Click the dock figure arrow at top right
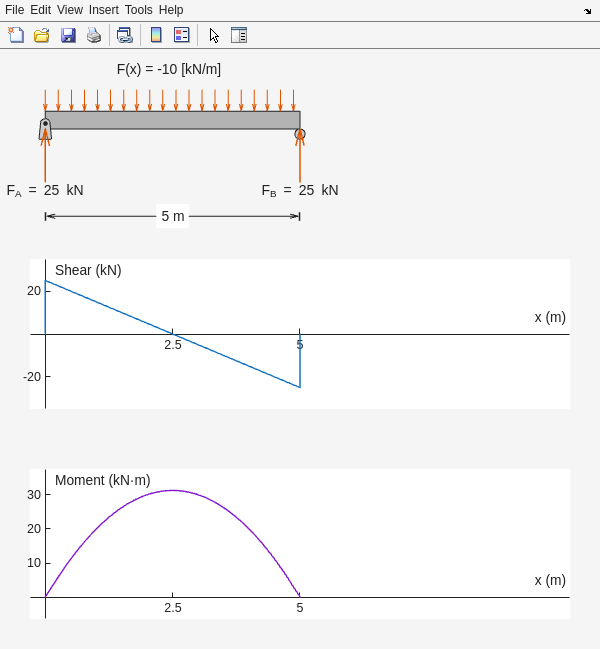 [x=588, y=11]
